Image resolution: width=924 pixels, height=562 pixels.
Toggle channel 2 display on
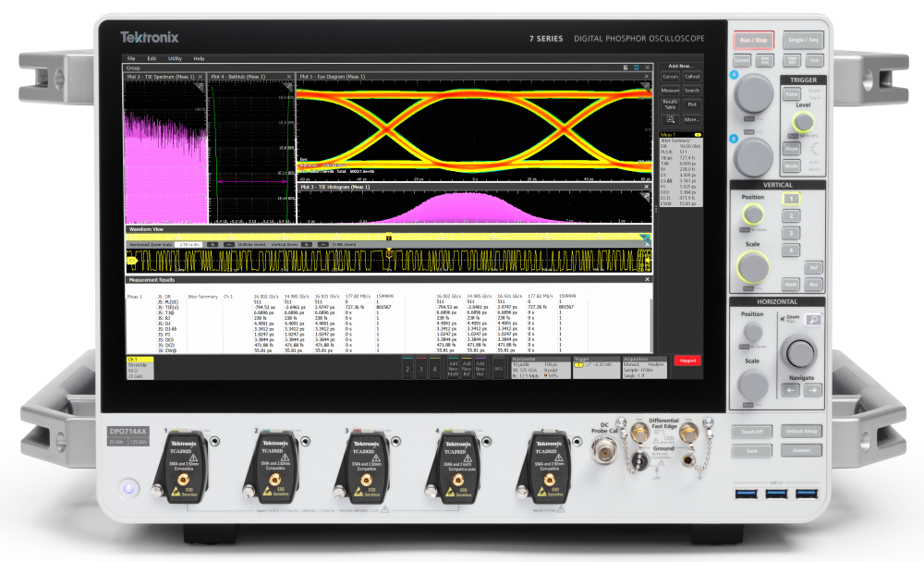406,366
